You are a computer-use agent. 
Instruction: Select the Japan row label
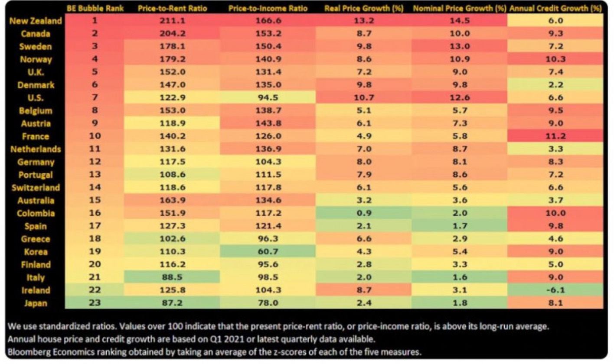(36, 303)
